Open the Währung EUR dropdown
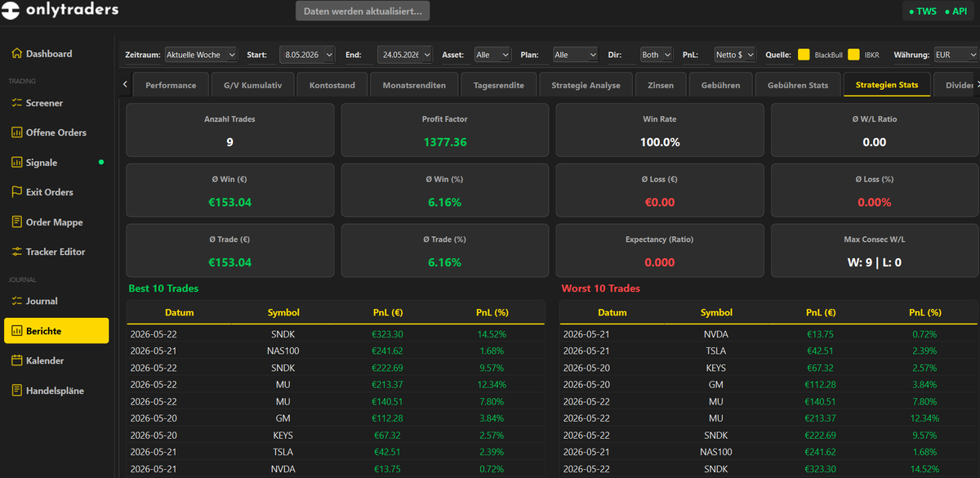Screen dimensions: 980x478 (956, 55)
